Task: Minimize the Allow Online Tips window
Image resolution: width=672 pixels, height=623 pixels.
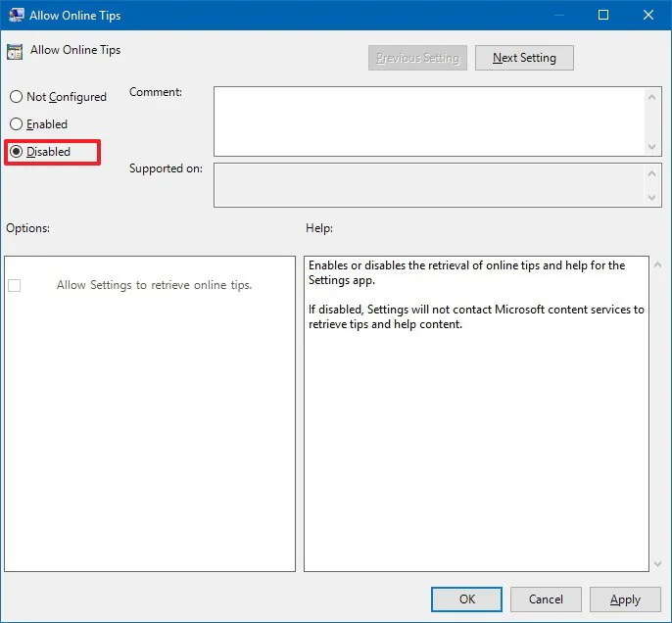Action: (x=558, y=15)
